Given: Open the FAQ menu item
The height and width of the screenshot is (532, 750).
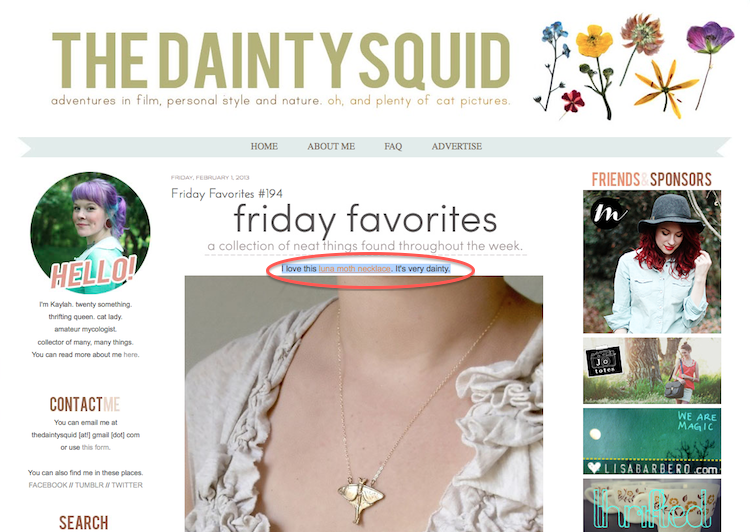Looking at the screenshot, I should (393, 146).
